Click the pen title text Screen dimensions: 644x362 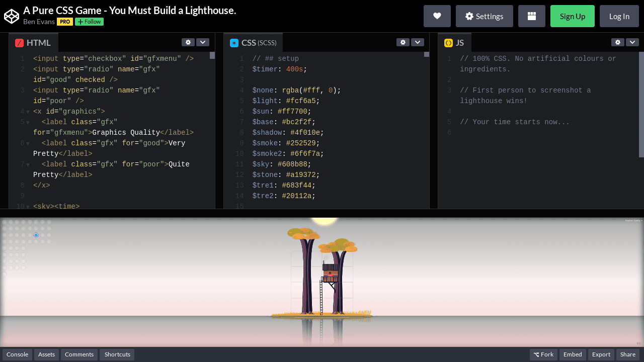[x=130, y=10]
